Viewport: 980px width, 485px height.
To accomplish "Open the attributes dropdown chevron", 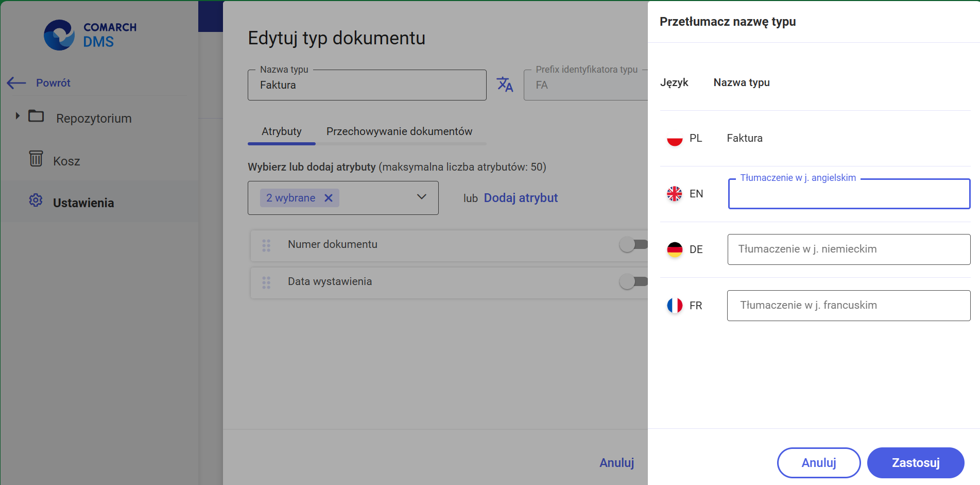I will (422, 197).
